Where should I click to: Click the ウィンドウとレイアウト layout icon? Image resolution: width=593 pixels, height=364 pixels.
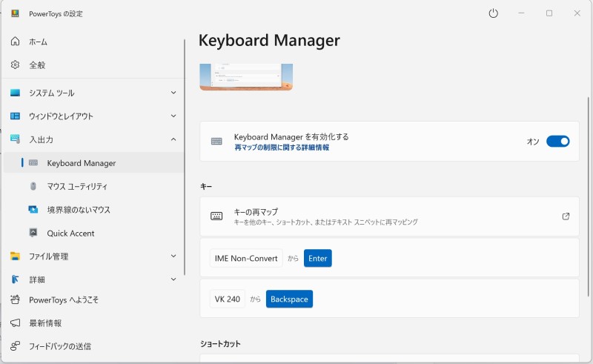(x=15, y=116)
